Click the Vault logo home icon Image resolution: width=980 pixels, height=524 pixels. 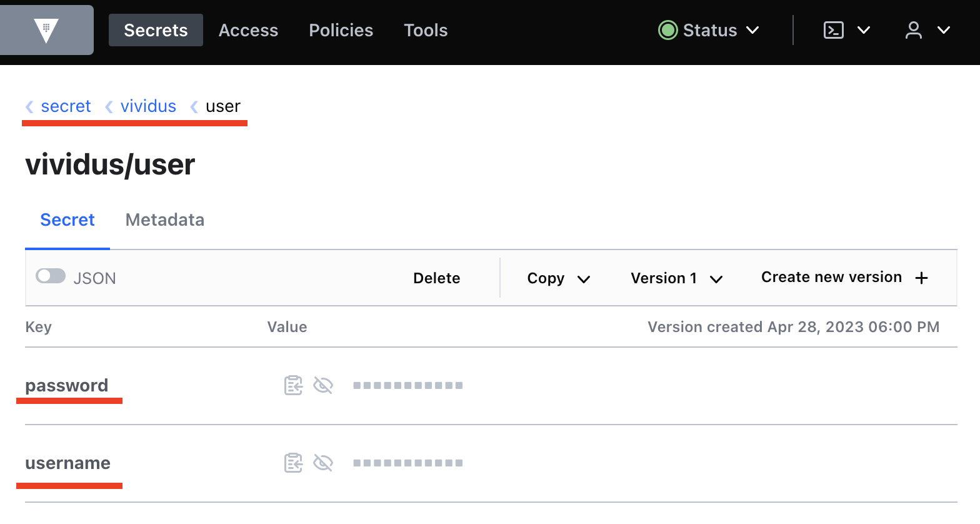[46, 30]
